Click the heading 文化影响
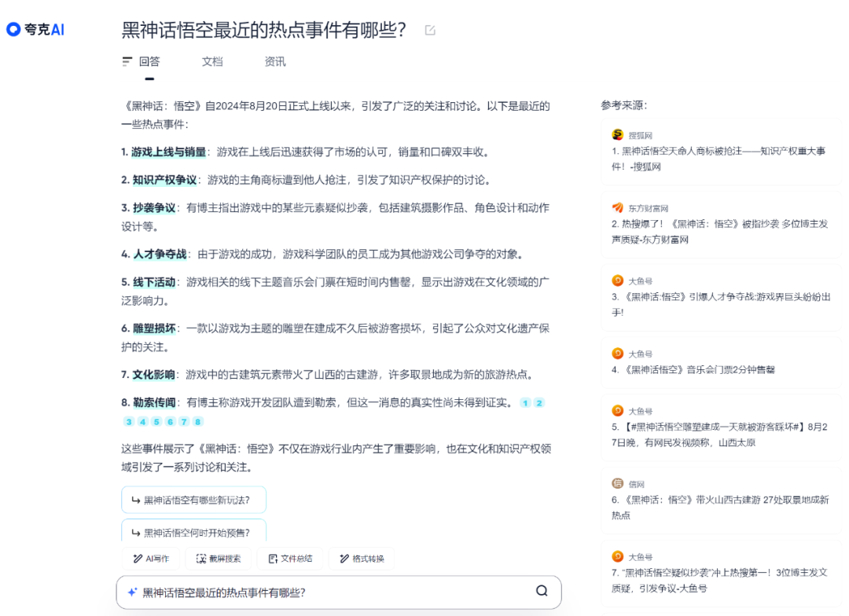Viewport: 849px width, 616px height. (x=154, y=375)
